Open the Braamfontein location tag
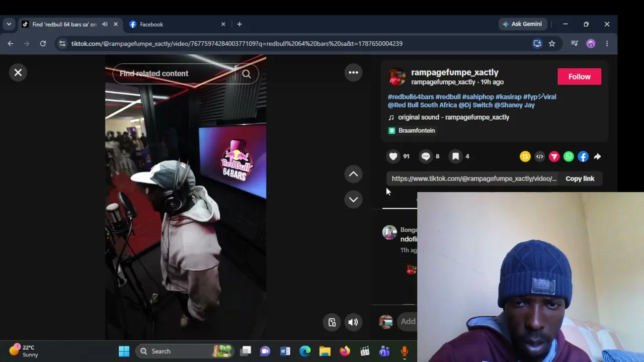 tap(412, 130)
